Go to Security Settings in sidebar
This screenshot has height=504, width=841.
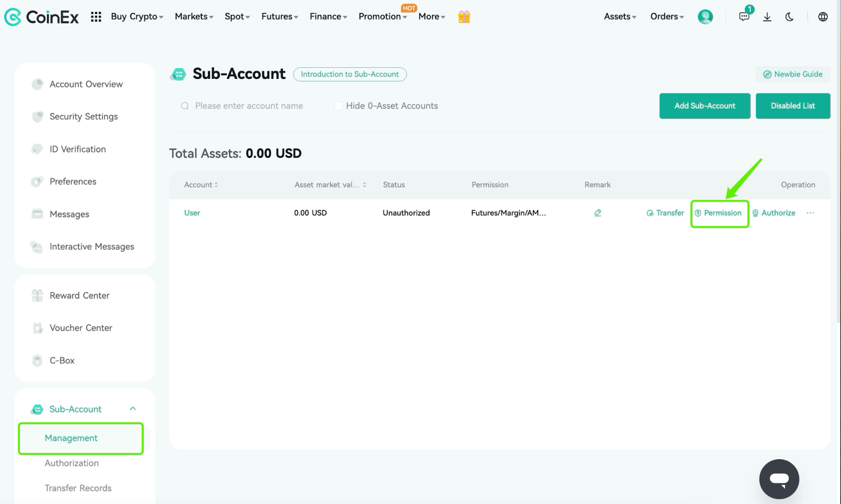click(x=84, y=117)
